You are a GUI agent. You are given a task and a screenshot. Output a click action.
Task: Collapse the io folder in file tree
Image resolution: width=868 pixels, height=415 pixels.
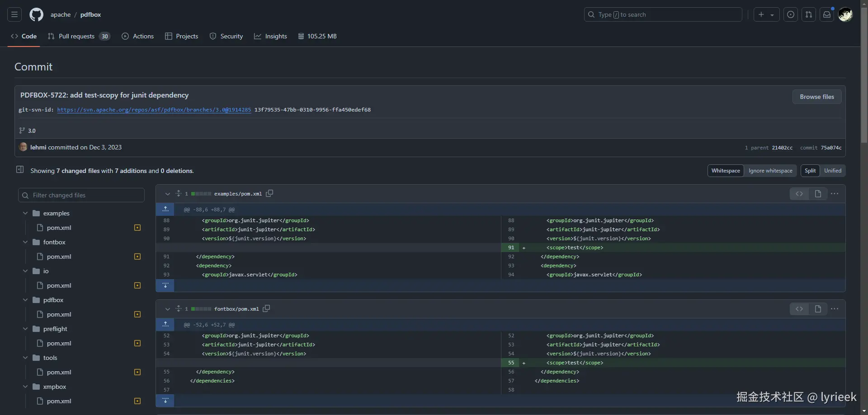coord(25,271)
